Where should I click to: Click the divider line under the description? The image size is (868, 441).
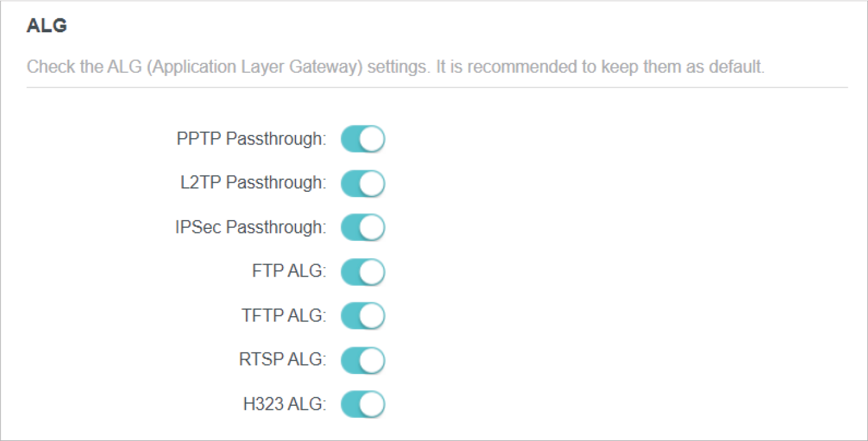tap(437, 88)
